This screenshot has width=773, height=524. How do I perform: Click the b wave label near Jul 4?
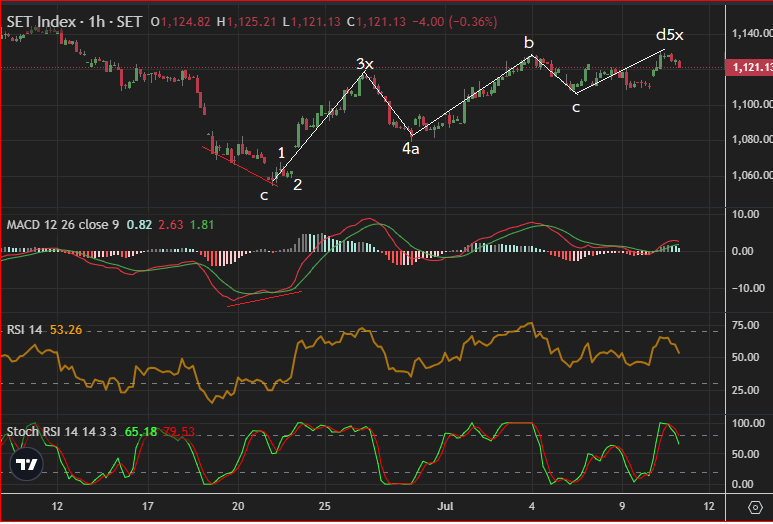pyautogui.click(x=529, y=43)
